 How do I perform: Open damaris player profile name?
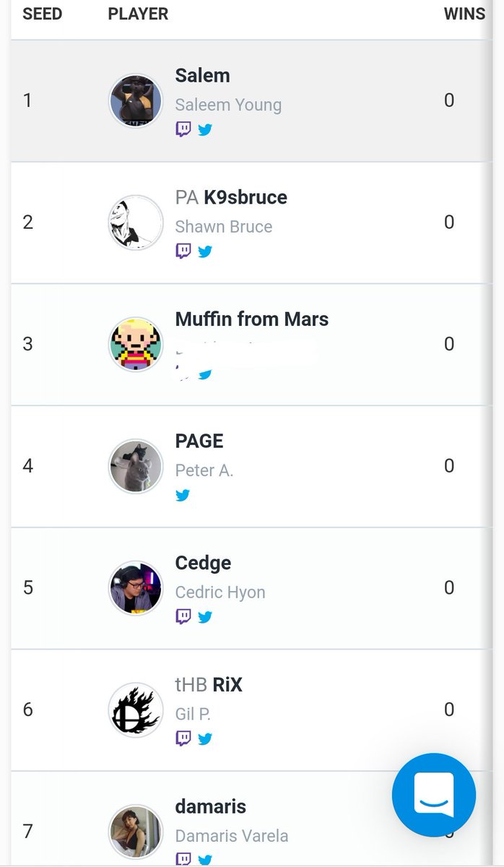click(210, 806)
